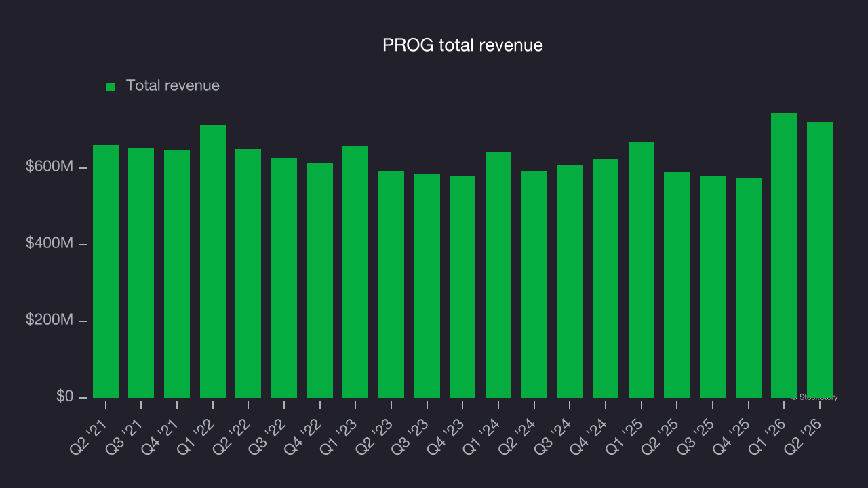
Task: Click the Q2 '25 revenue bar
Action: 677,285
